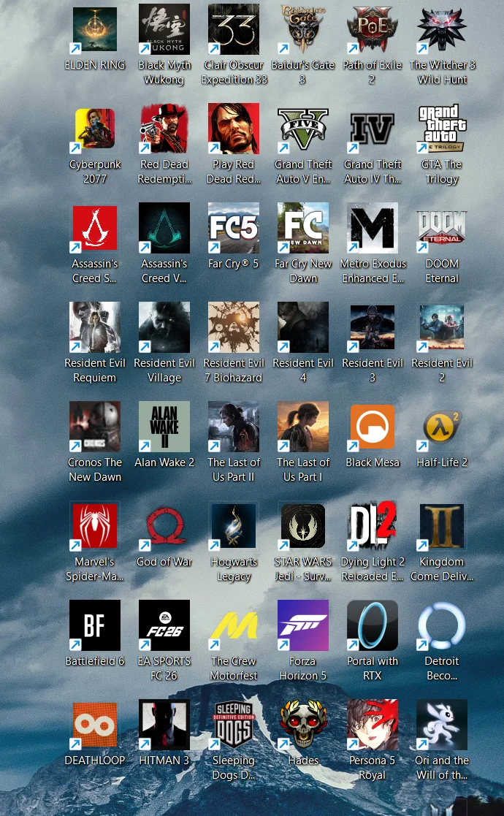Screen dimensions: 504x816
Task: Open Kingdom Come Deliverance II shortcut
Action: [442, 526]
